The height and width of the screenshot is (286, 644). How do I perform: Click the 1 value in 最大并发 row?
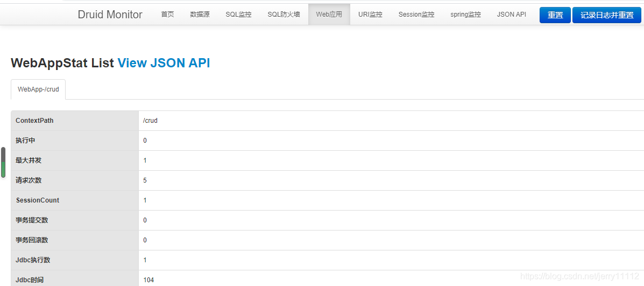coord(145,161)
